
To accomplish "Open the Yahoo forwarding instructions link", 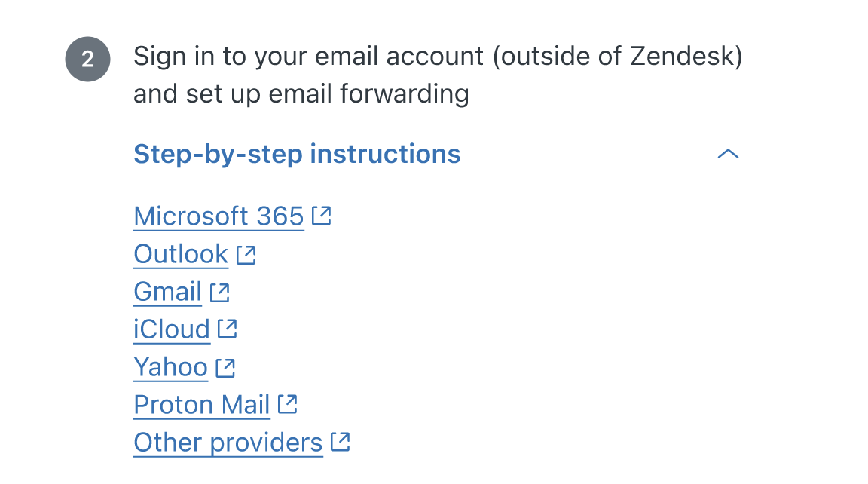I will click(x=170, y=367).
